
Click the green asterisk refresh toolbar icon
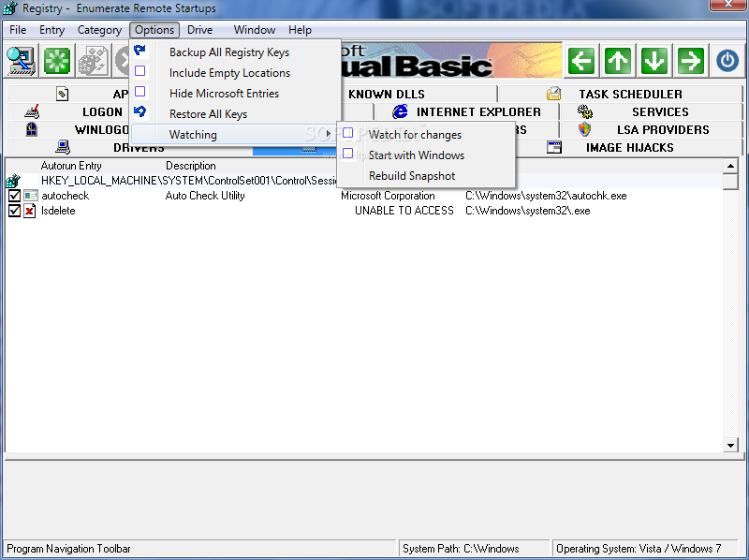click(x=57, y=61)
